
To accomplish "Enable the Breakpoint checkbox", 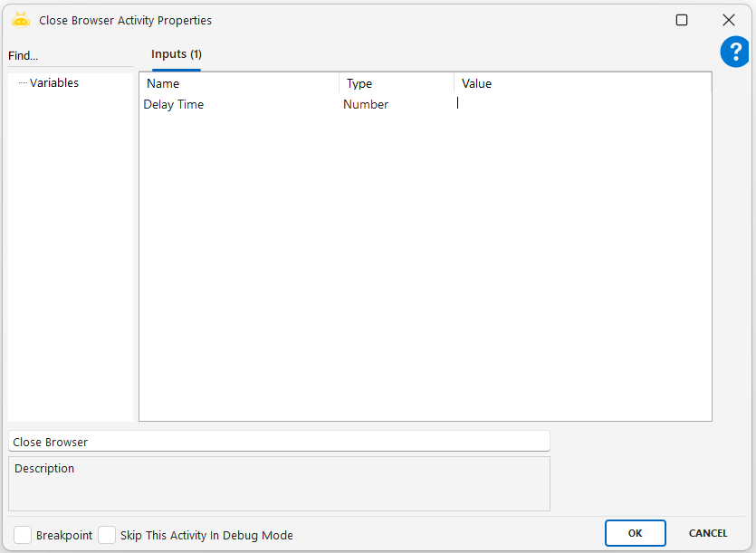I will [x=23, y=535].
